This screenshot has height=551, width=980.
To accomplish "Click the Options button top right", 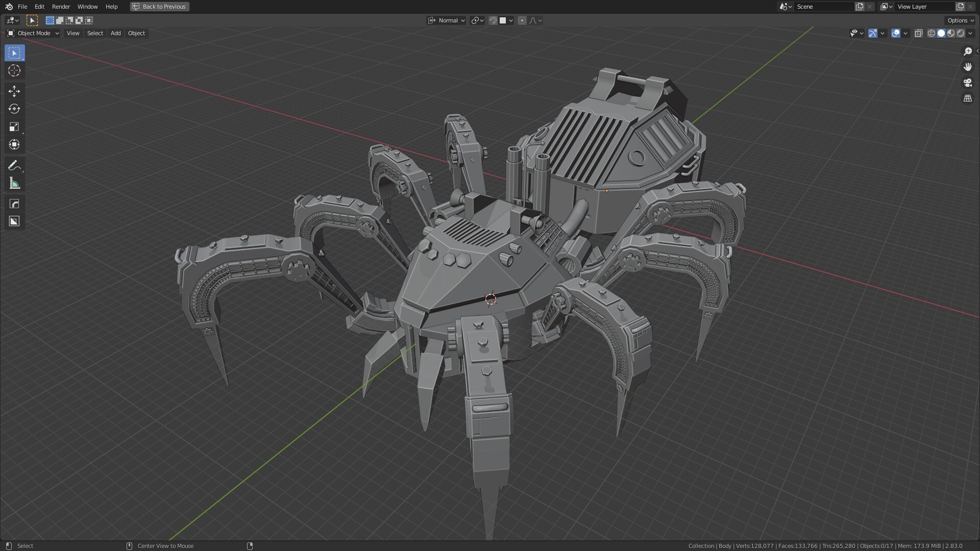I will point(959,20).
